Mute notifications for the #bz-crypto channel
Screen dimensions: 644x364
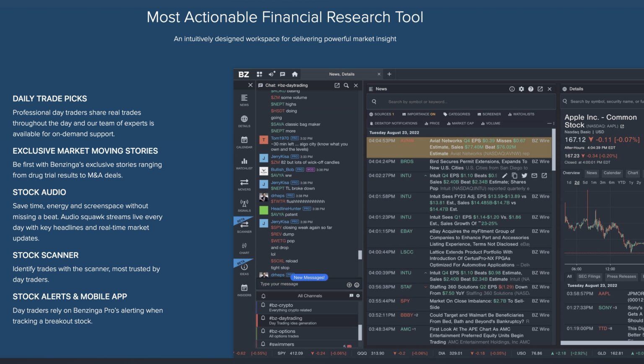(x=262, y=305)
